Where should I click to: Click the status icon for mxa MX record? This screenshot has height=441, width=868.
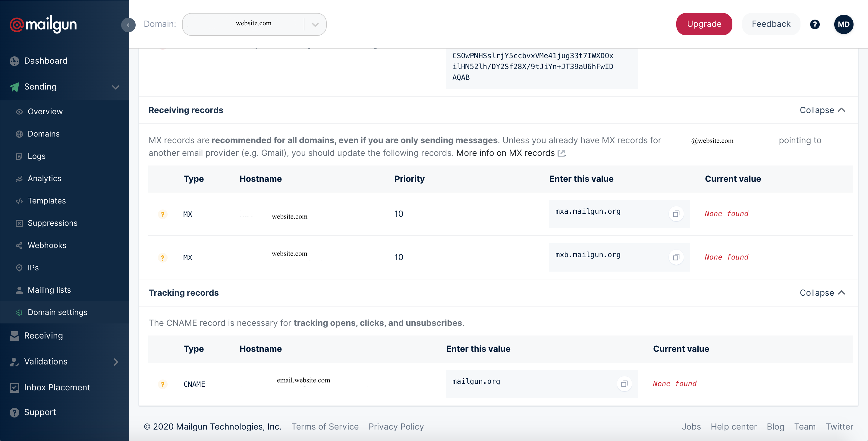[x=162, y=214]
